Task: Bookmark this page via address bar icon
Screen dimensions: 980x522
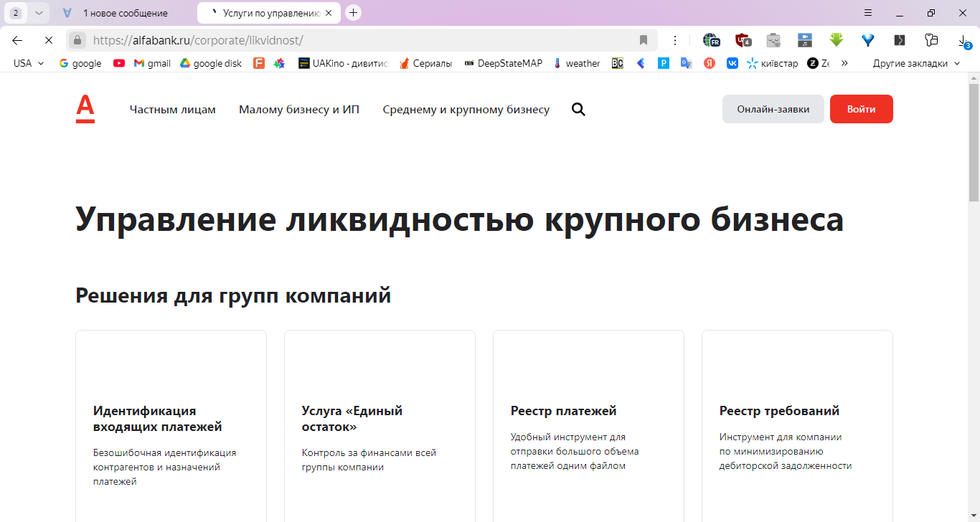Action: pyautogui.click(x=644, y=40)
